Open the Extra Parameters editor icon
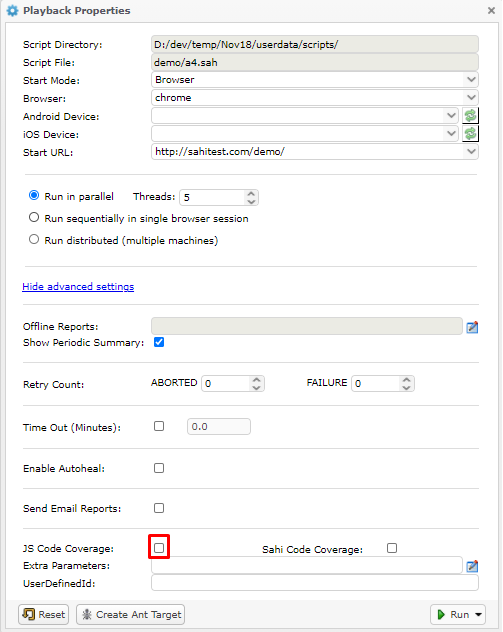 472,566
